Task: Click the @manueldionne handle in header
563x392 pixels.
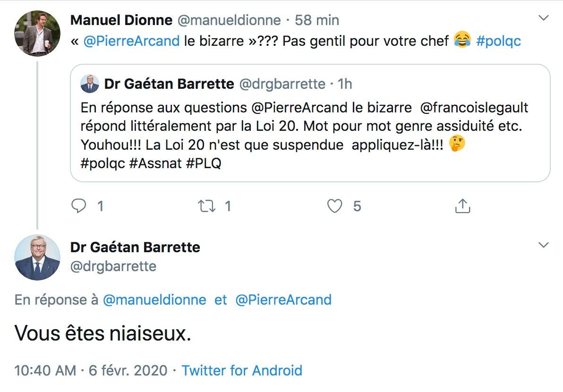Action: click(229, 20)
